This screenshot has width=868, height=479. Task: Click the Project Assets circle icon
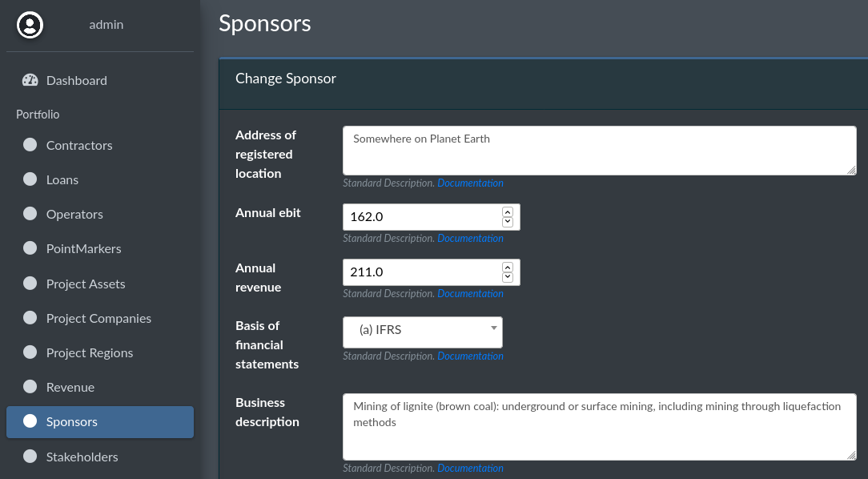tap(30, 284)
